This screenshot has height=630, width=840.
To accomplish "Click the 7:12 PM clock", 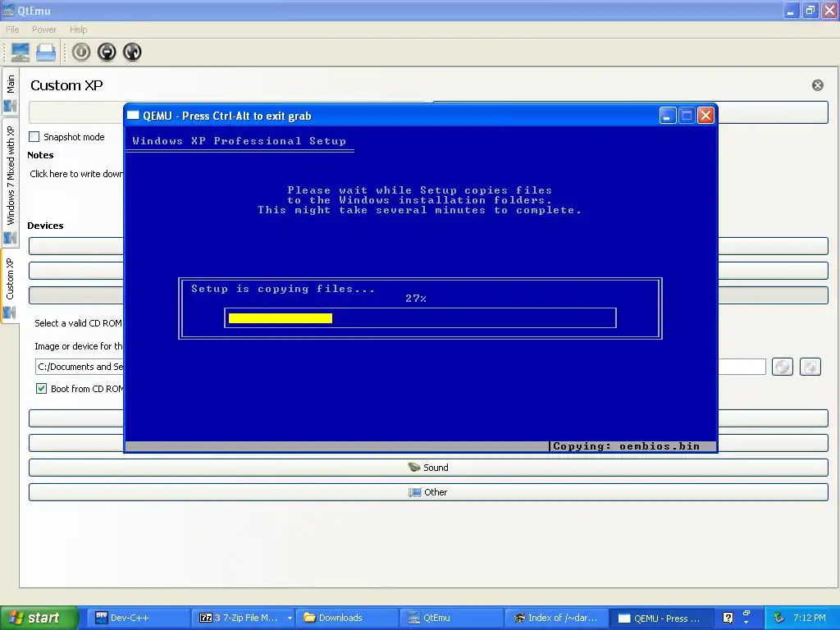I will coord(810,618).
